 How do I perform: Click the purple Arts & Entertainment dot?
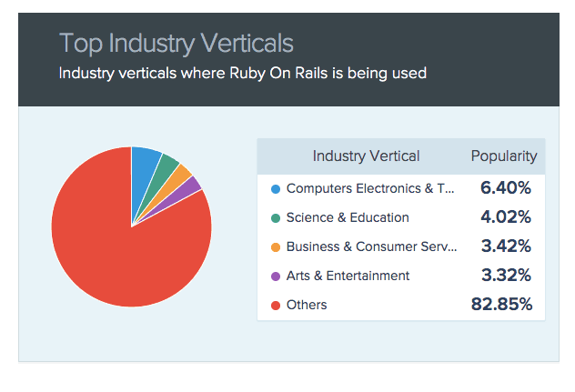click(x=276, y=276)
